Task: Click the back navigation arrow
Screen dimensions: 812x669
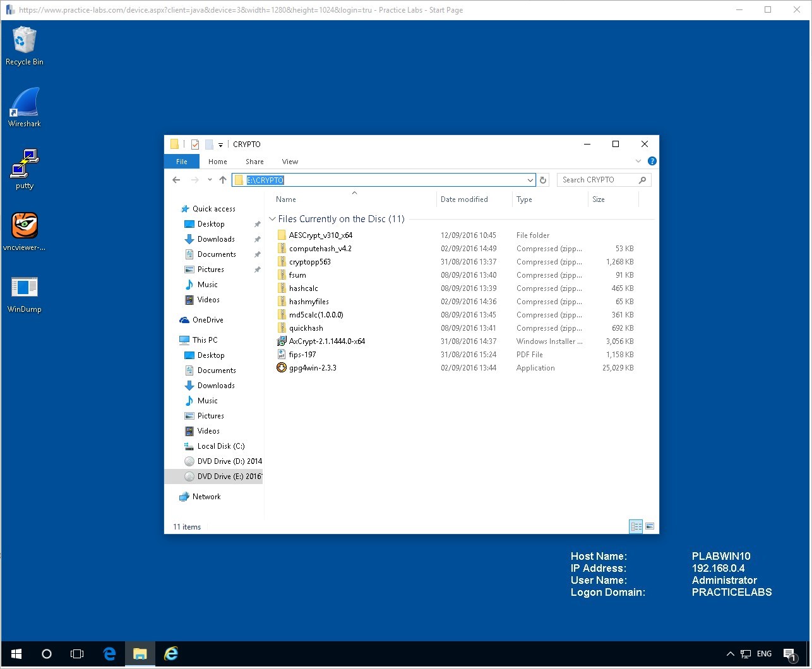Action: point(176,180)
